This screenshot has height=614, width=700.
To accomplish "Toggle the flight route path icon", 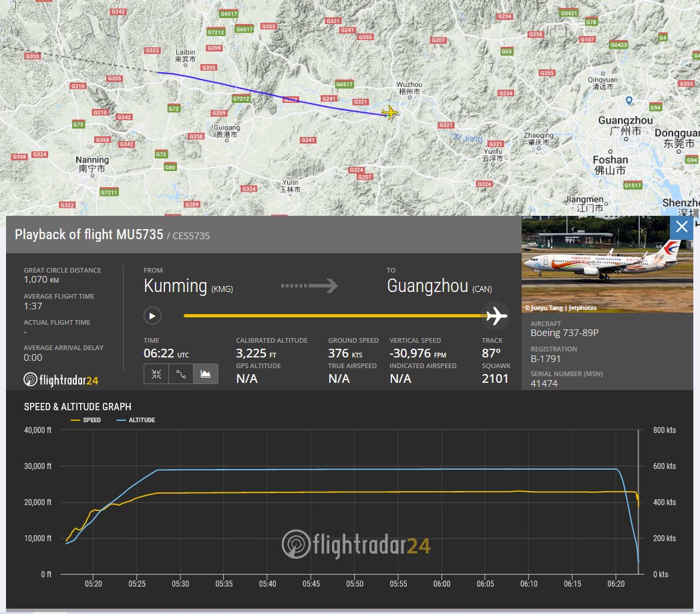I will (180, 374).
